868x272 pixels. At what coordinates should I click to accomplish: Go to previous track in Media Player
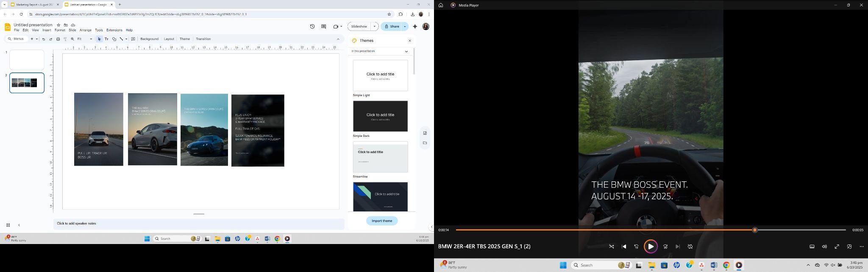pos(624,247)
